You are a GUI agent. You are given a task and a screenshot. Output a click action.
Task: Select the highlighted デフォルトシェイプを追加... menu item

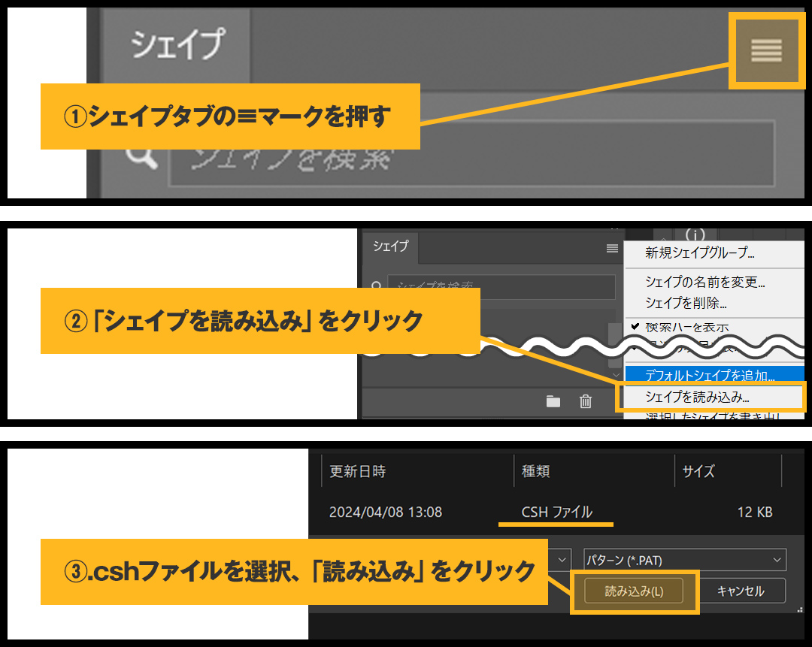708,374
